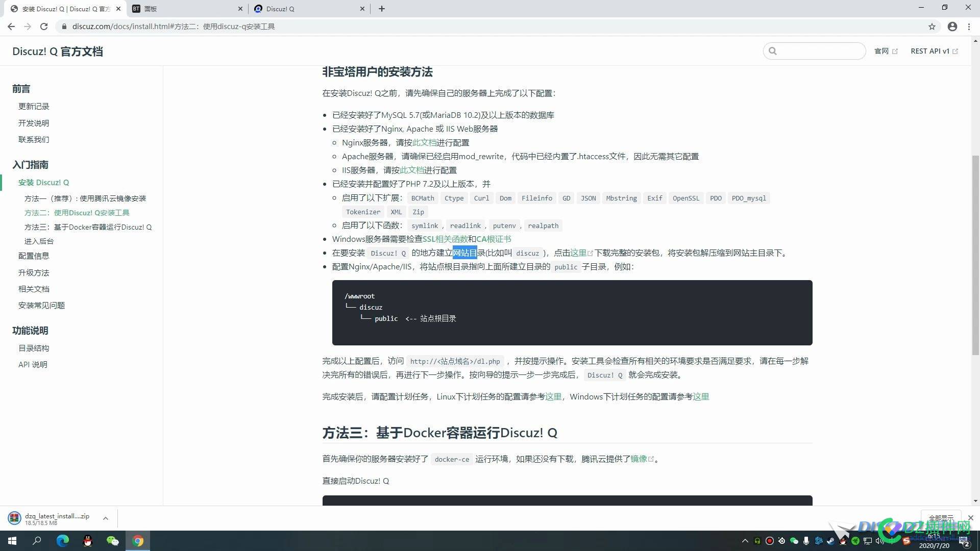Open 联系我们 in the sidebar
980x551 pixels.
(34, 139)
